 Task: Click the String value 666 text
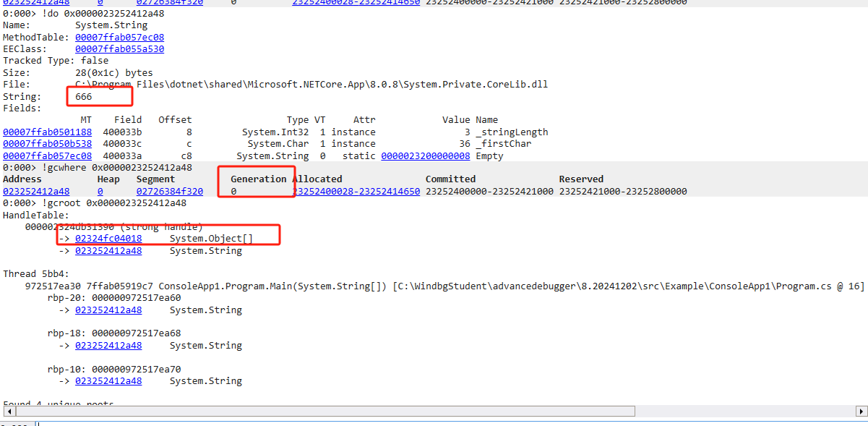pyautogui.click(x=83, y=96)
